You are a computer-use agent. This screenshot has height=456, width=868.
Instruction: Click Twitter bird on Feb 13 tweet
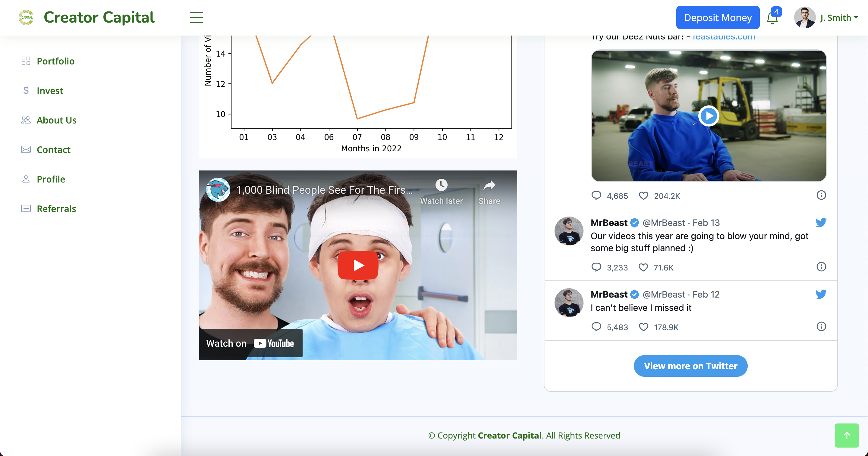click(x=821, y=223)
